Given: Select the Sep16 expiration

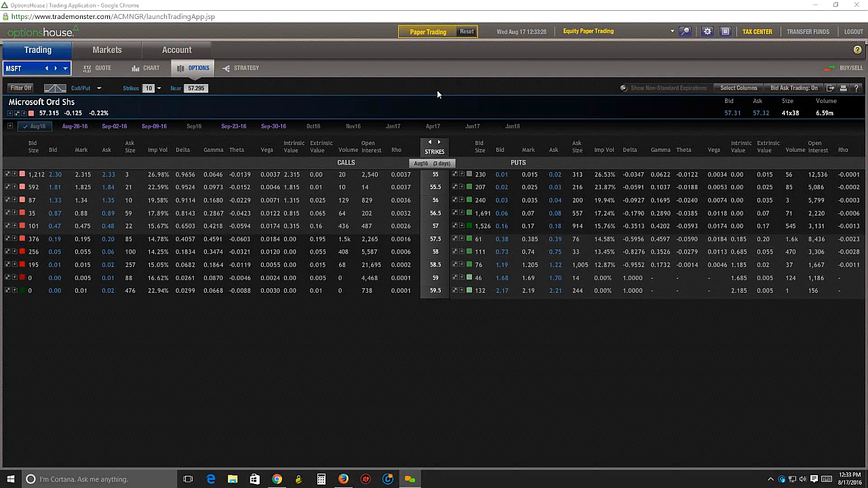Looking at the screenshot, I should click(x=194, y=126).
